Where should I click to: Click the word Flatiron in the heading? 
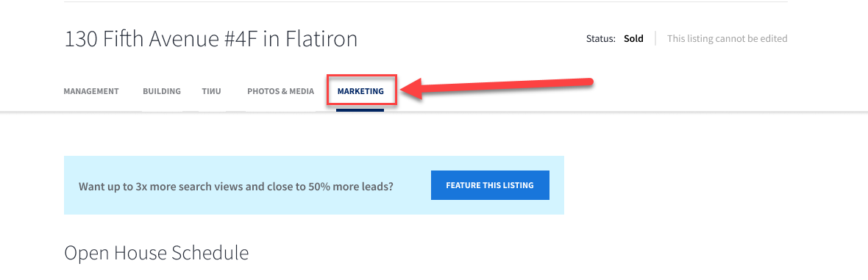[x=321, y=39]
